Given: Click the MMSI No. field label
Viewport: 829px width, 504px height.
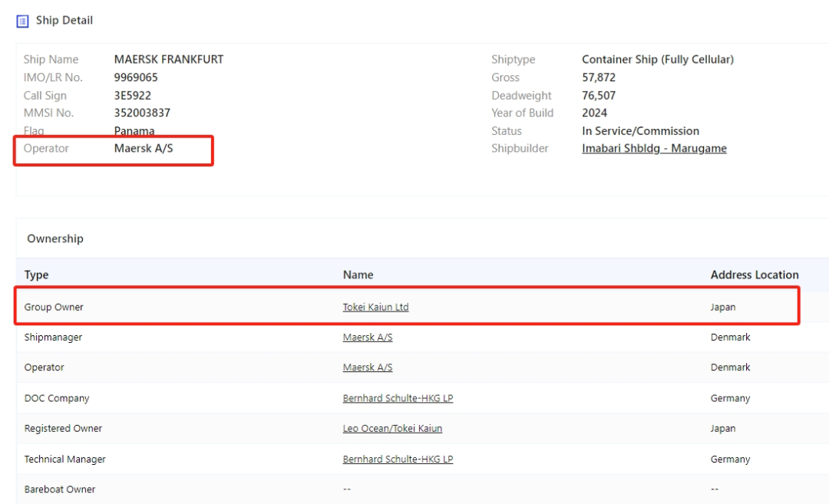Looking at the screenshot, I should pos(48,113).
